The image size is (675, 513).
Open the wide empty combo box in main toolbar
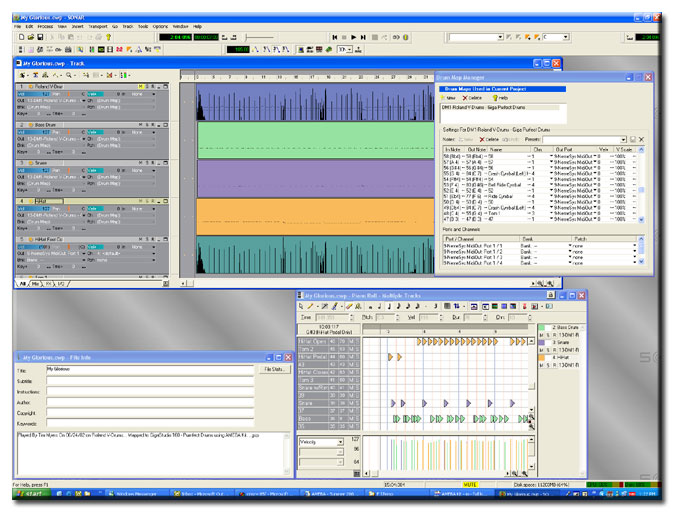[x=500, y=37]
